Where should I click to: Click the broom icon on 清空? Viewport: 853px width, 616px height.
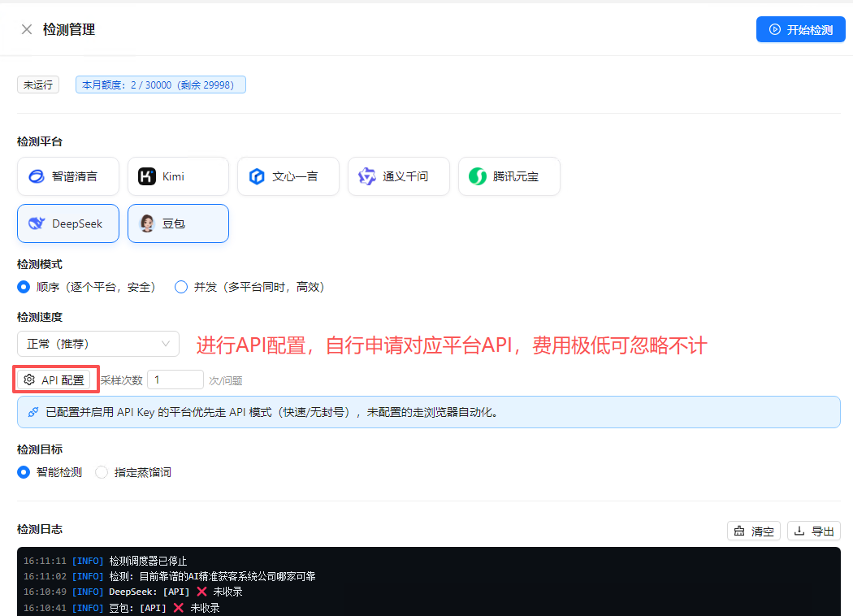[x=739, y=531]
